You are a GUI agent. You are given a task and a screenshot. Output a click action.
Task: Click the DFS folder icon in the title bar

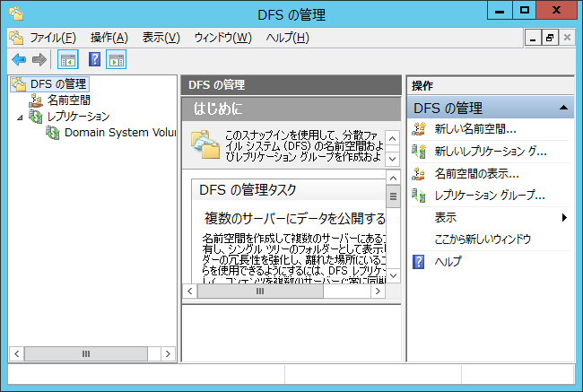16,13
